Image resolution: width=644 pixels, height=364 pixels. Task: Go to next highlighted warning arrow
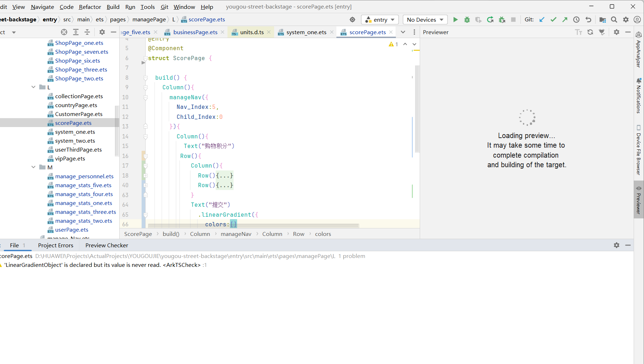[414, 44]
